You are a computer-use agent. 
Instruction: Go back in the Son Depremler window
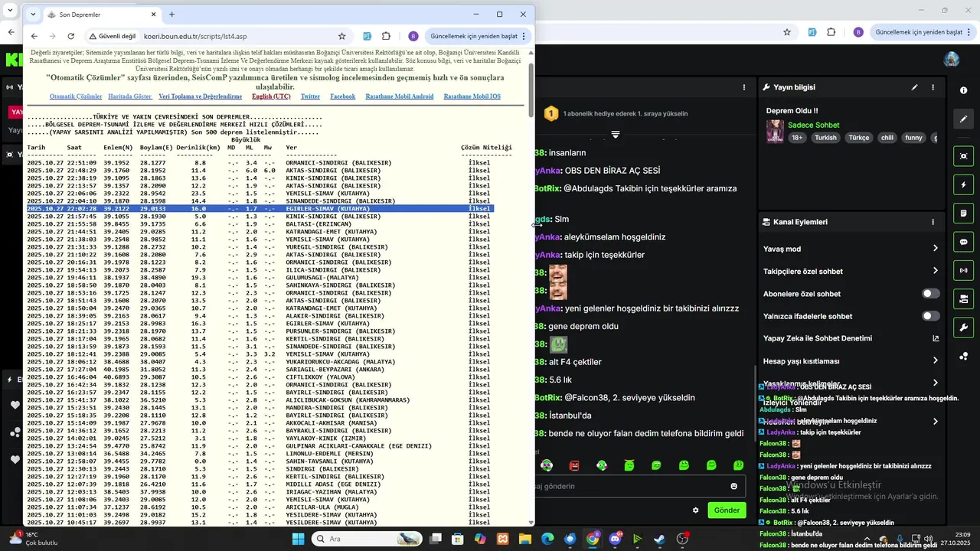[34, 36]
